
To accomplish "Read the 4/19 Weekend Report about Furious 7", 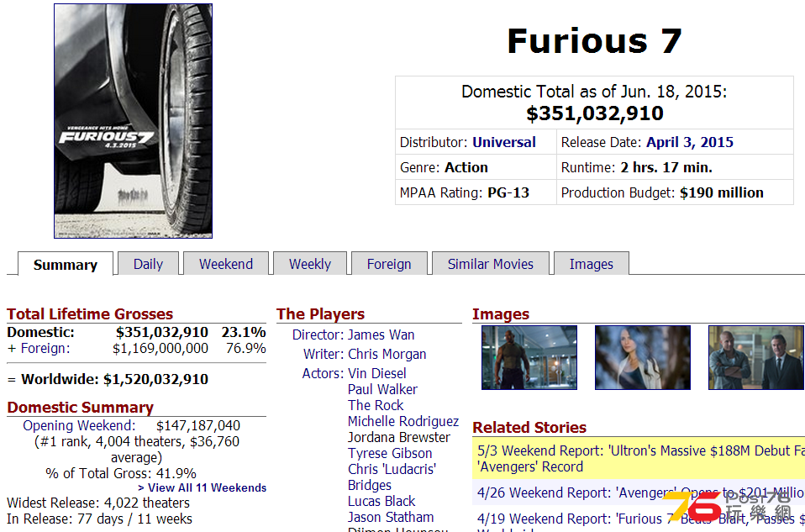I will pos(640,521).
